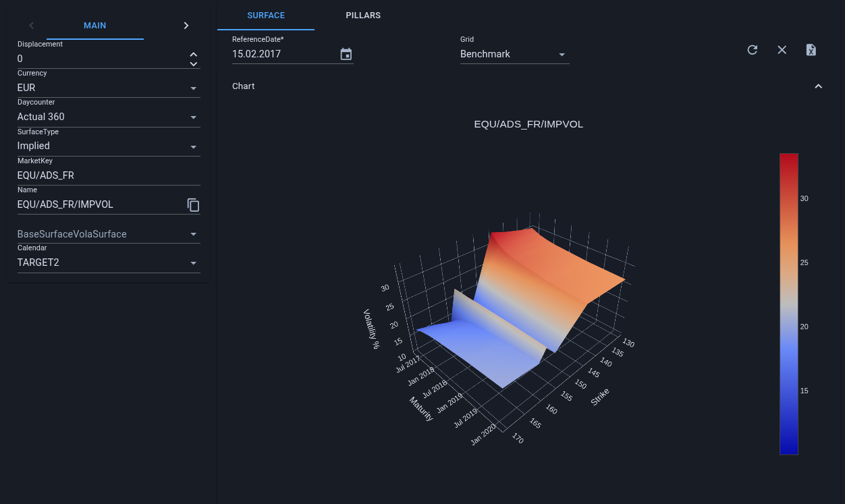The image size is (845, 504).
Task: Click colorbar tick label 15
Action: [x=805, y=391]
